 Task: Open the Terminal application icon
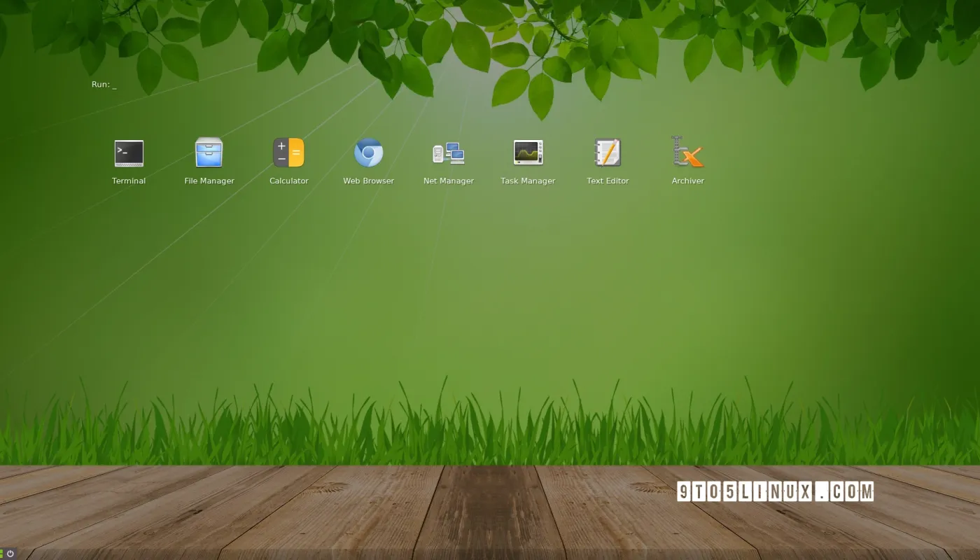pos(129,153)
